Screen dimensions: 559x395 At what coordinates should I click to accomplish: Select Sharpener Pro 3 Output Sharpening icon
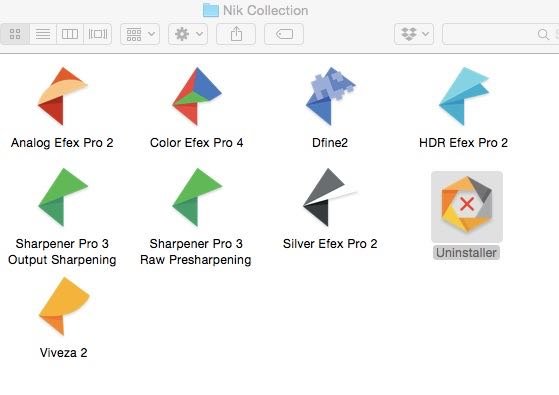[63, 197]
